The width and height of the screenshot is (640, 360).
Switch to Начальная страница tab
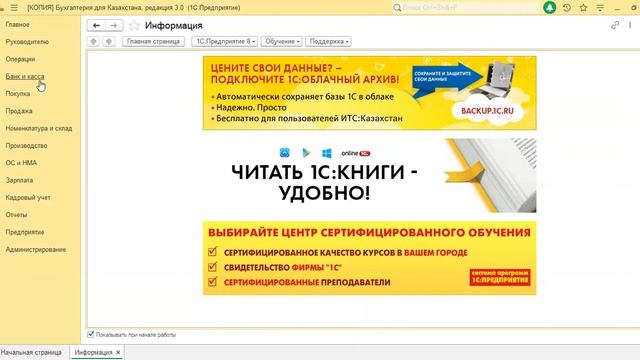pyautogui.click(x=31, y=352)
